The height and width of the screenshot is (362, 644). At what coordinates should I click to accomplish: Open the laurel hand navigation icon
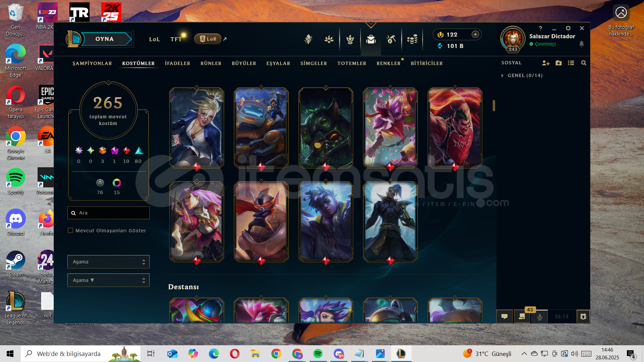[x=350, y=40]
